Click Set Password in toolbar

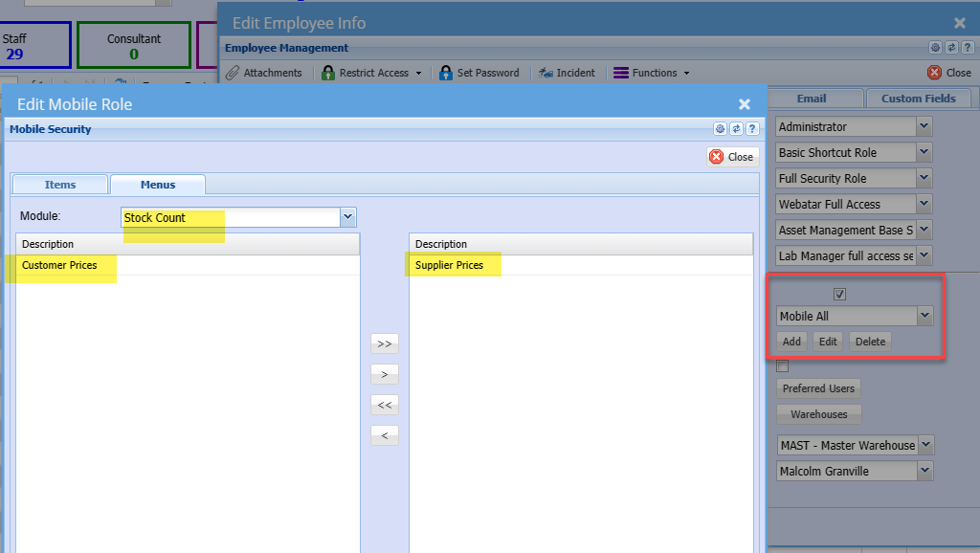point(479,73)
